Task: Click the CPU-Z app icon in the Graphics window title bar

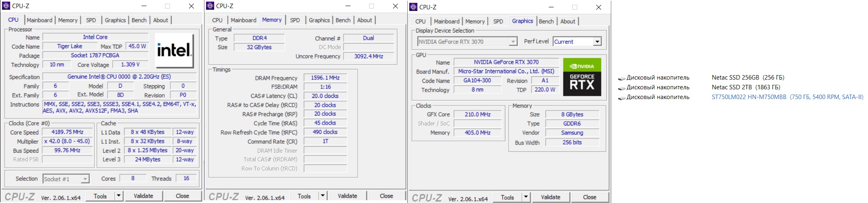Action: (413, 7)
